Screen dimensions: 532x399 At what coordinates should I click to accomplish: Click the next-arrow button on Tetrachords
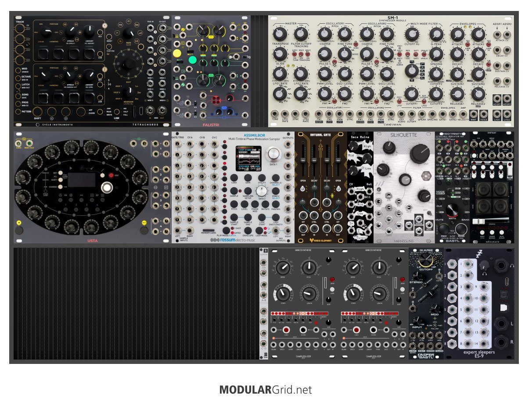click(66, 111)
